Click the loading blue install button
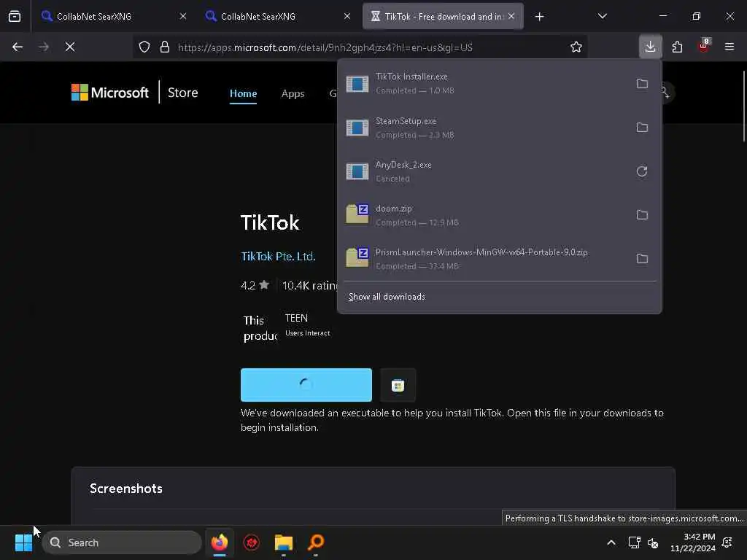747x560 pixels. point(306,385)
